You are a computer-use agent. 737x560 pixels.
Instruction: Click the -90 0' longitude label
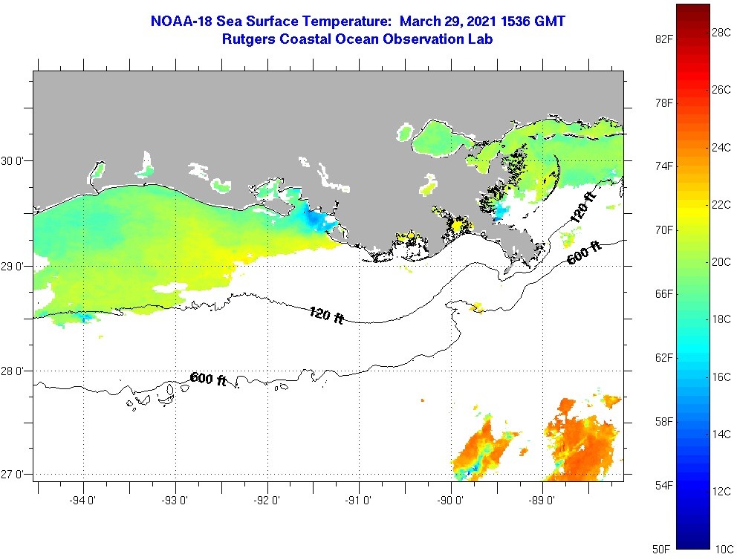pyautogui.click(x=450, y=501)
